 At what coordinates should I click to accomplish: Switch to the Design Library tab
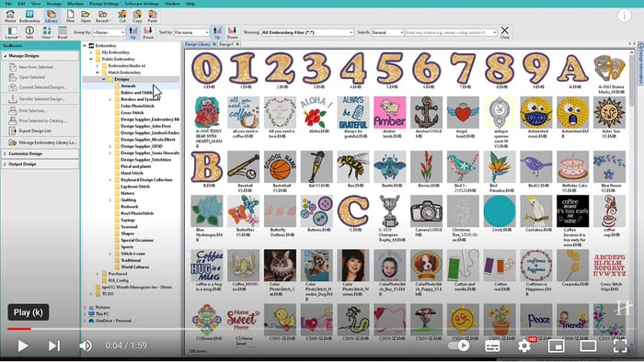pos(198,44)
